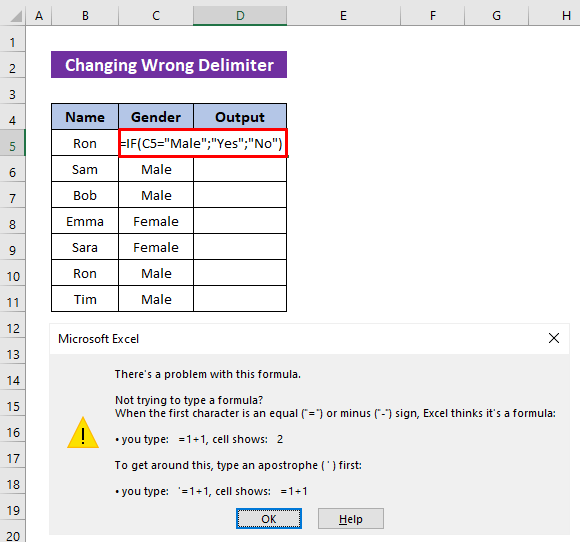Image resolution: width=580 pixels, height=542 pixels.
Task: Select column F header
Action: coord(432,16)
